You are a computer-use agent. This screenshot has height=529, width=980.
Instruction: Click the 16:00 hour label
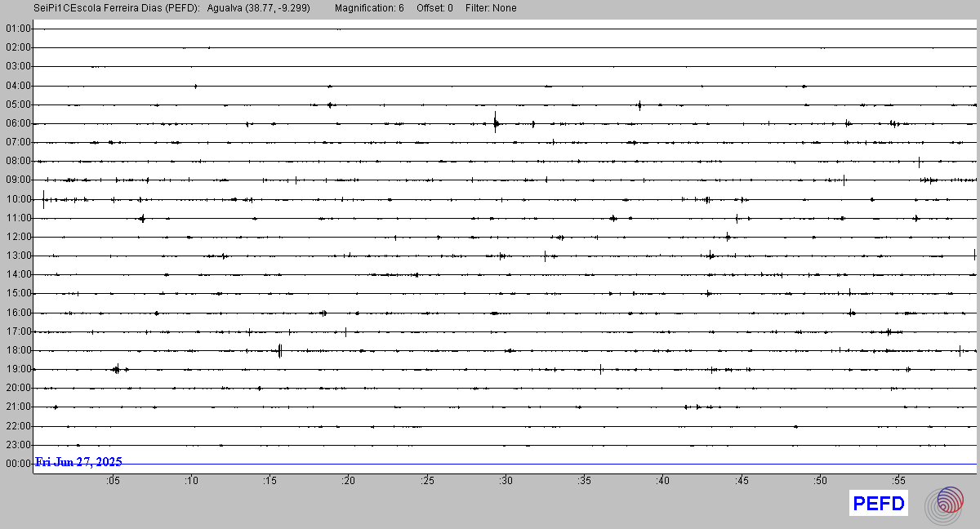coord(18,313)
